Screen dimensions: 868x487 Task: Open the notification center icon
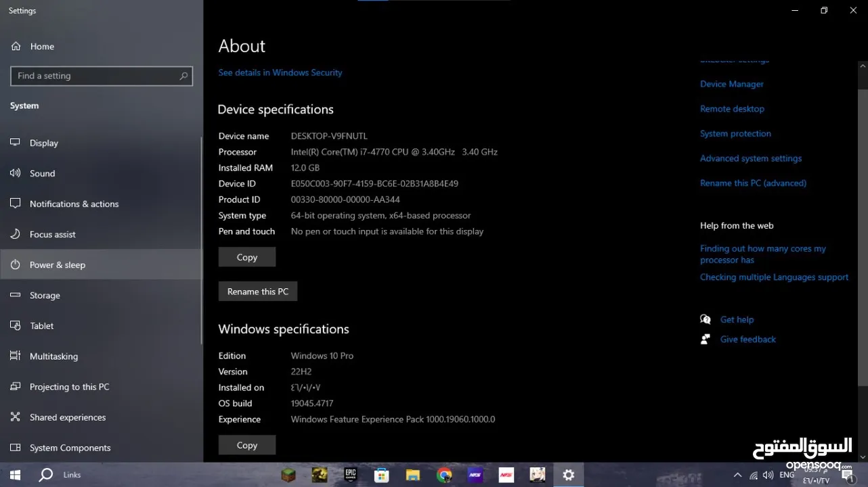pos(847,476)
